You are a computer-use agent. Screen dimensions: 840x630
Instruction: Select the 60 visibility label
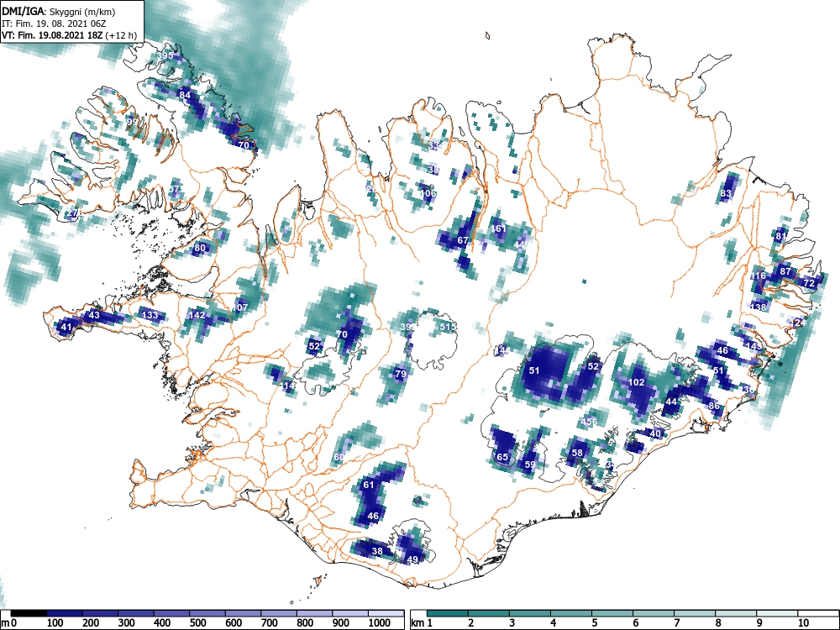339,457
